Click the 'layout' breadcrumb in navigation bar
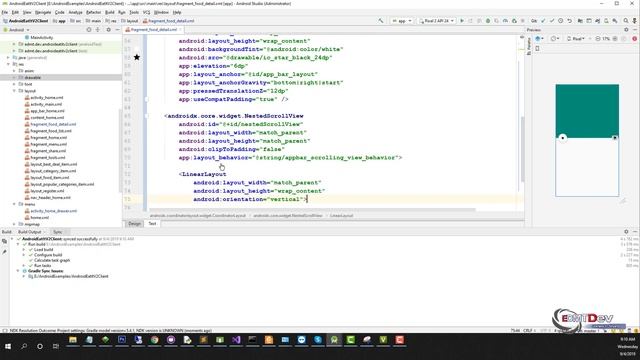Screen dimensions: 640x360 [x=129, y=21]
